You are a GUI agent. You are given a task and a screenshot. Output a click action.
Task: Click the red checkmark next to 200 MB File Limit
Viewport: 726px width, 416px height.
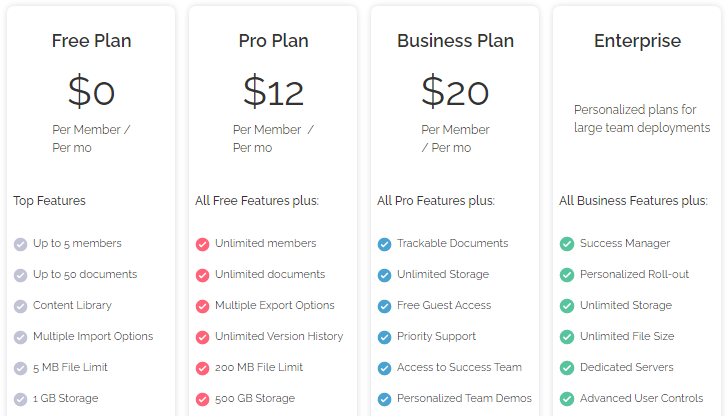tap(202, 368)
